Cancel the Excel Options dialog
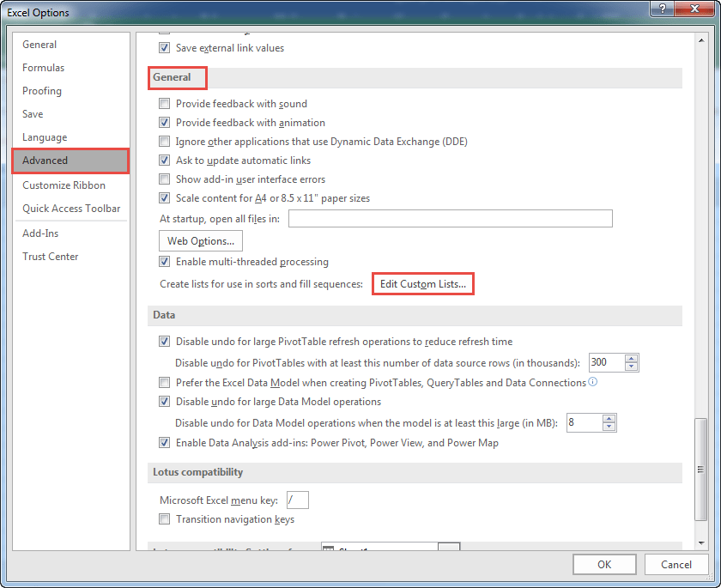 (676, 565)
